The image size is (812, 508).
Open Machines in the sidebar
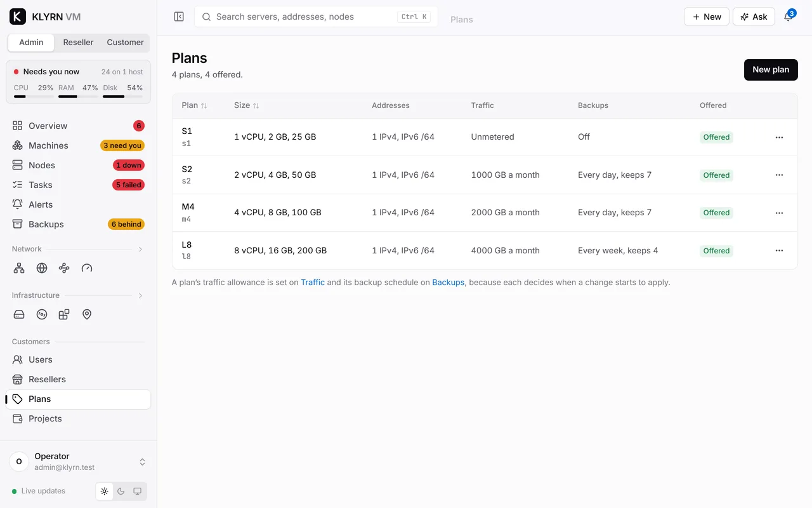coord(79,145)
